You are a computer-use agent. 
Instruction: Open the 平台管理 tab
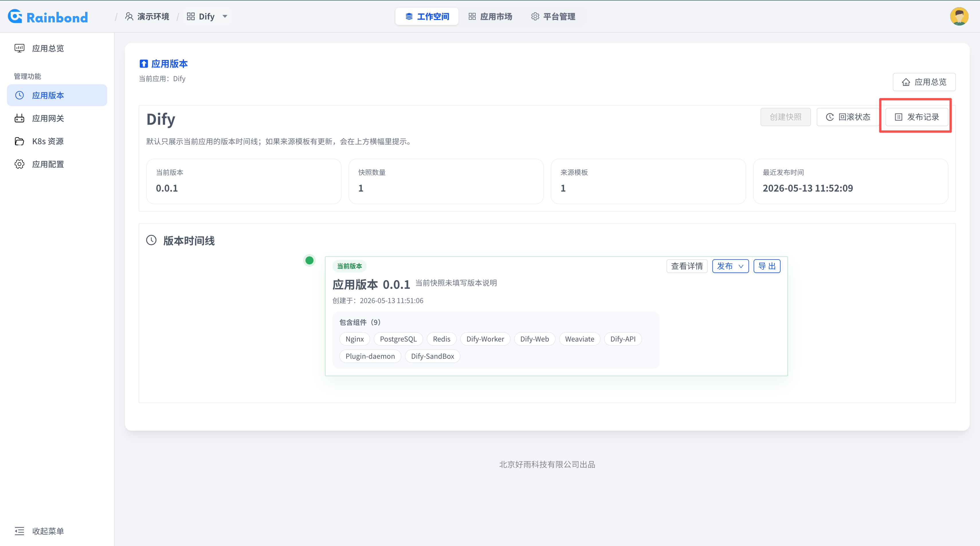click(x=553, y=16)
